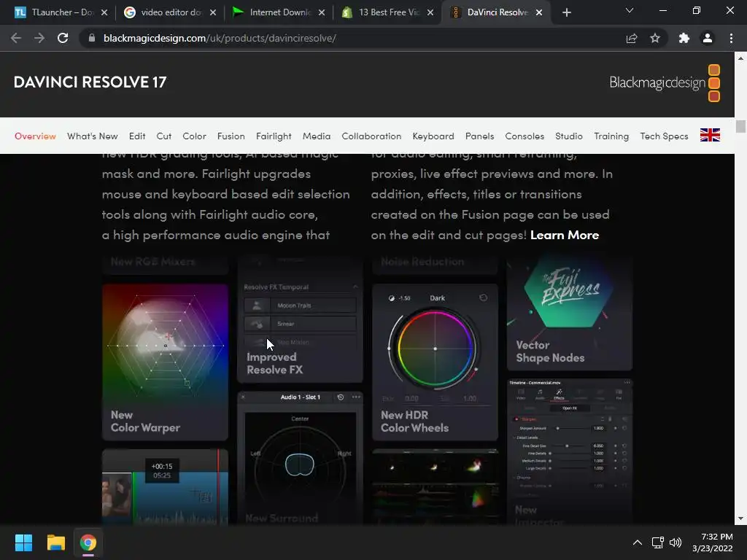Click the page vertical scrollbar thumb

(x=740, y=126)
